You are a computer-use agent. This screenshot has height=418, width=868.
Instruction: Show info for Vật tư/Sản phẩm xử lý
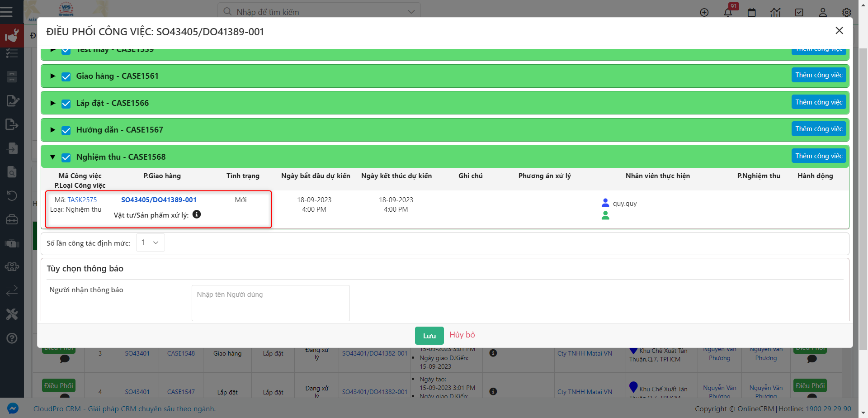pos(197,214)
